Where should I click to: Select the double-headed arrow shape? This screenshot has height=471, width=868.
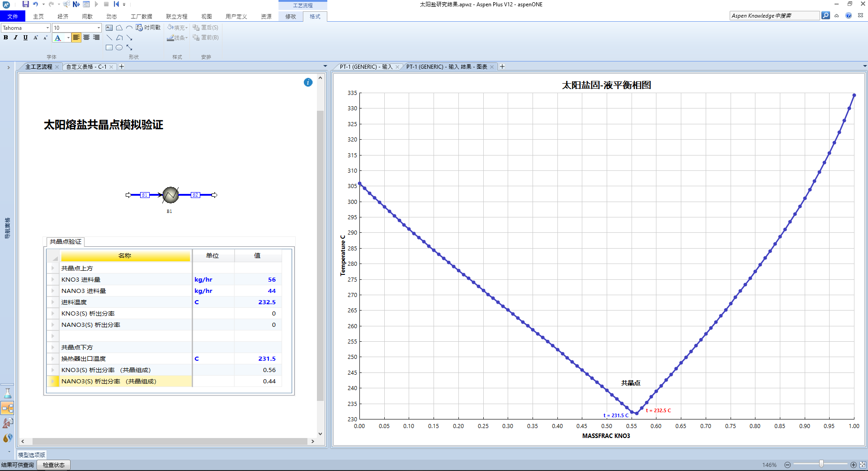(x=129, y=47)
